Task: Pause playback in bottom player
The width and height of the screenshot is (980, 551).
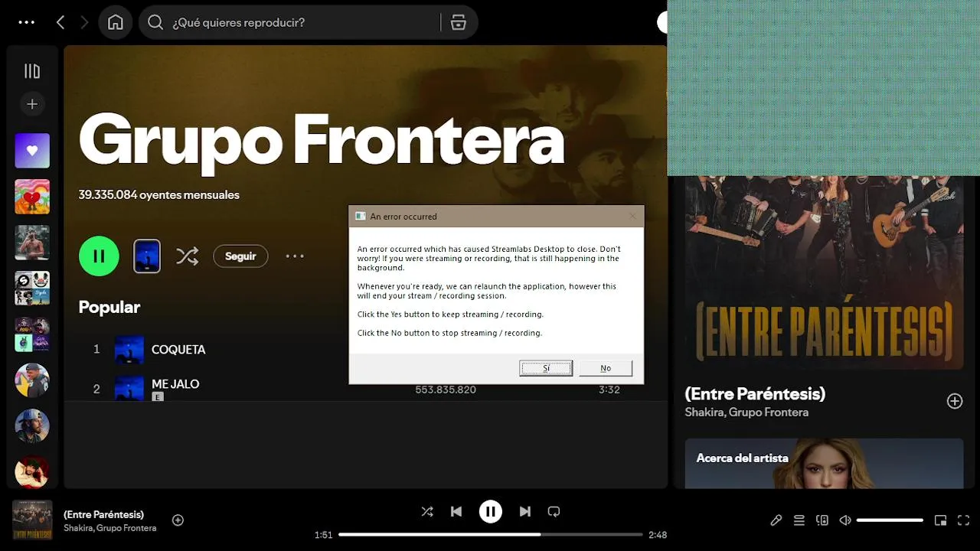Action: click(491, 511)
